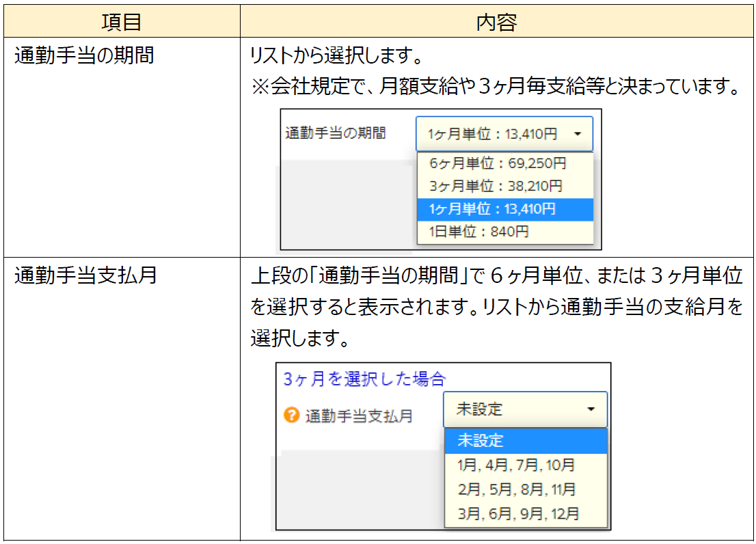
Task: Select 1月, 4月, 7月, 10月 payment months
Action: 516,465
